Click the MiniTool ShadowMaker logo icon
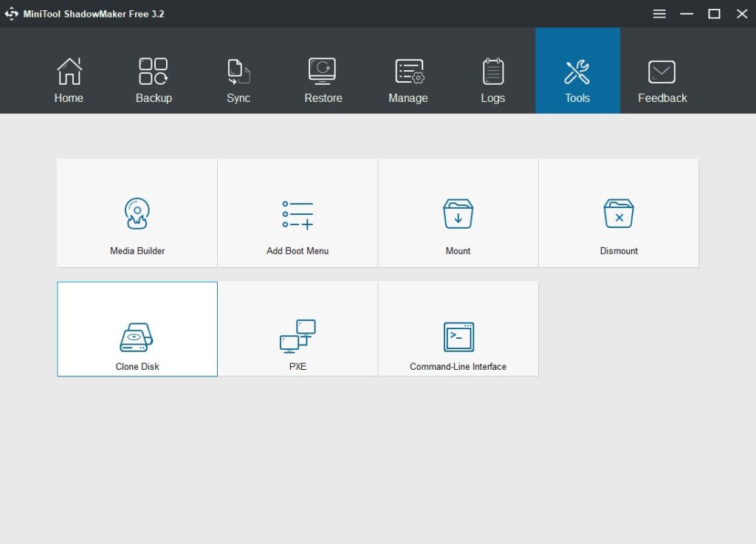 (12, 14)
